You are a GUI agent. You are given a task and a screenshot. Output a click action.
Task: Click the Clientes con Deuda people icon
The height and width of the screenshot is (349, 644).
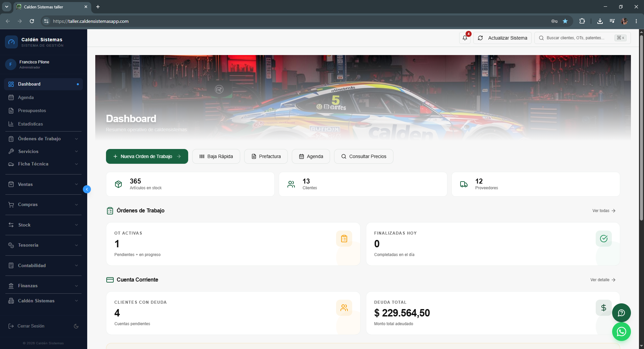[344, 308]
